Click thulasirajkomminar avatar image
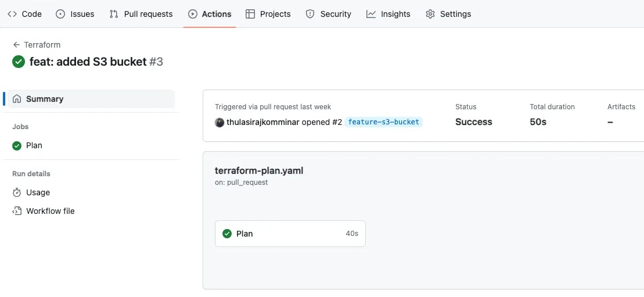 tap(220, 122)
